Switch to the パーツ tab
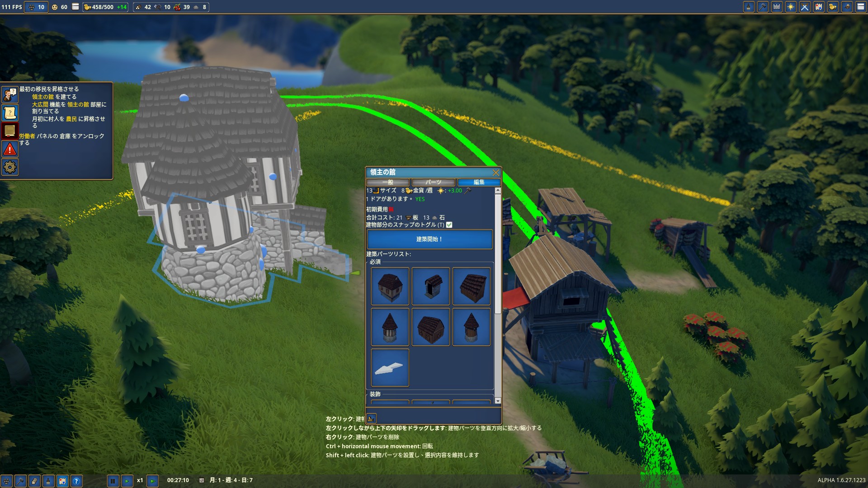This screenshot has height=488, width=868. [x=433, y=182]
